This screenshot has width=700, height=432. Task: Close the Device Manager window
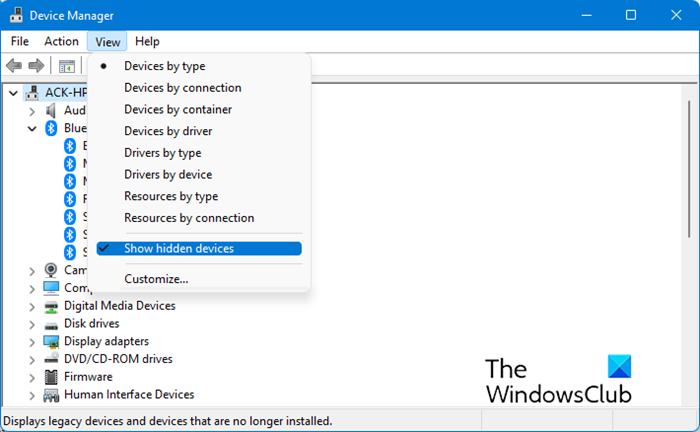(676, 15)
